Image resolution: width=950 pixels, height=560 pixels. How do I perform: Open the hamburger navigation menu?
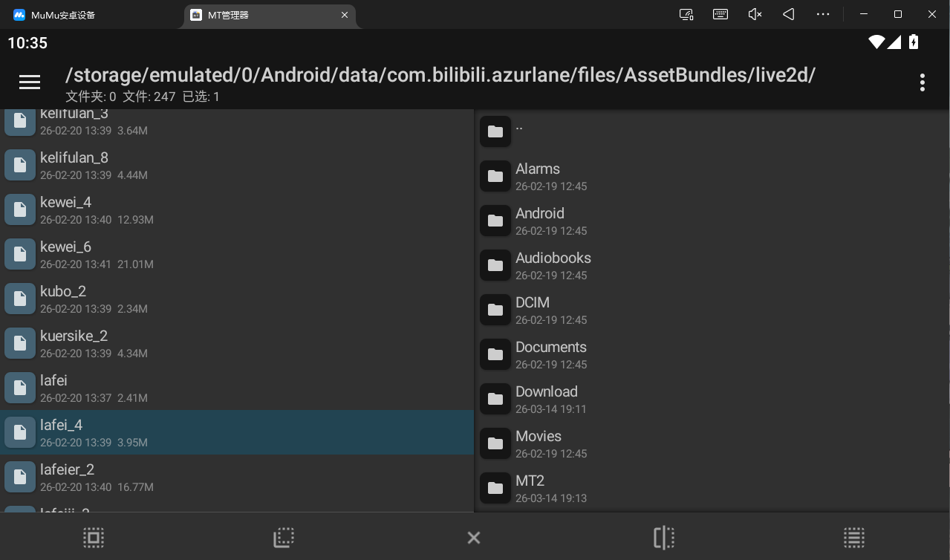30,82
